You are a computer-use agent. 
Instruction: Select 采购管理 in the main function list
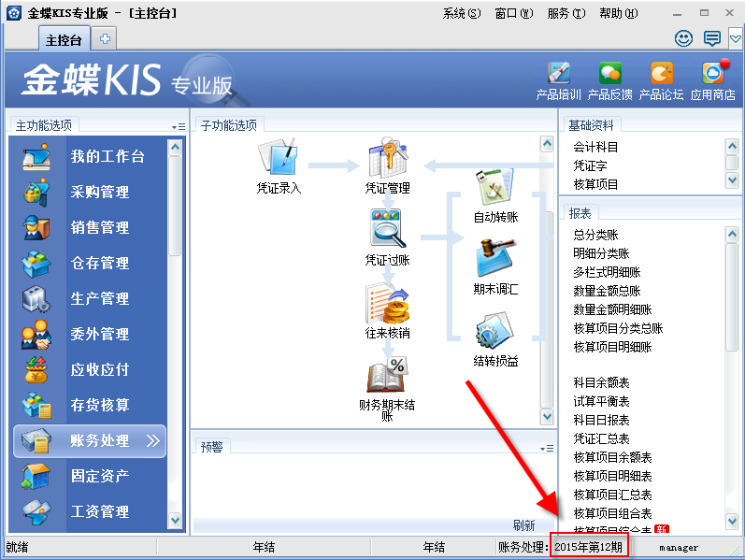click(x=99, y=192)
